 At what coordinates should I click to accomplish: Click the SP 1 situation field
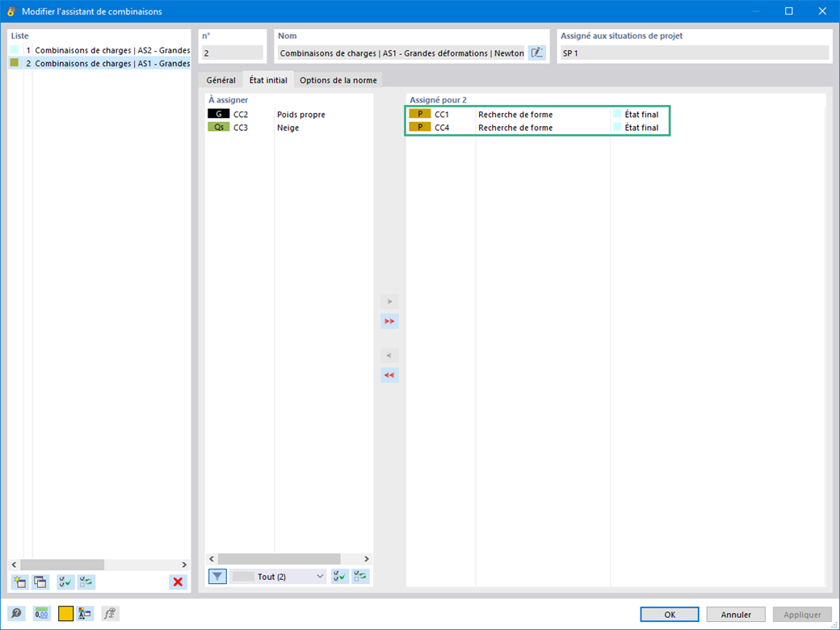(695, 53)
